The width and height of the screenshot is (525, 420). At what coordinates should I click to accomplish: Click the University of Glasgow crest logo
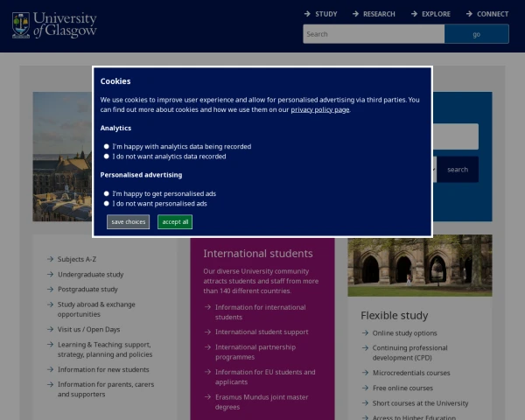tap(21, 25)
